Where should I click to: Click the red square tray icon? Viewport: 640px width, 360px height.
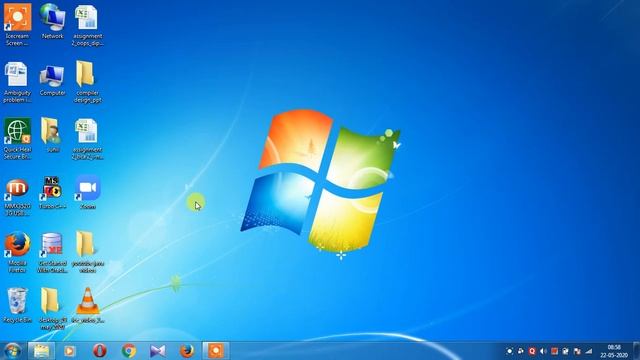coord(554,351)
